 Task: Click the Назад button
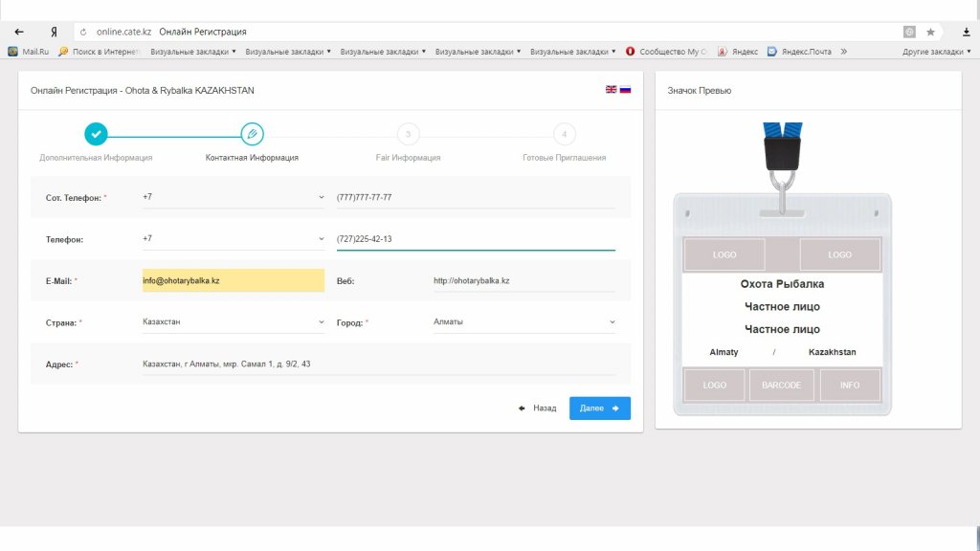[x=537, y=408]
